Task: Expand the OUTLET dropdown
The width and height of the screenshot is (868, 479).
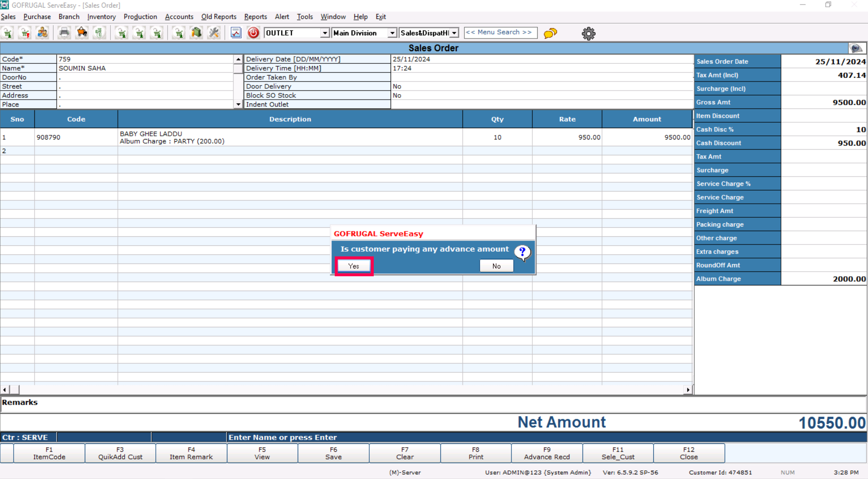Action: 324,33
